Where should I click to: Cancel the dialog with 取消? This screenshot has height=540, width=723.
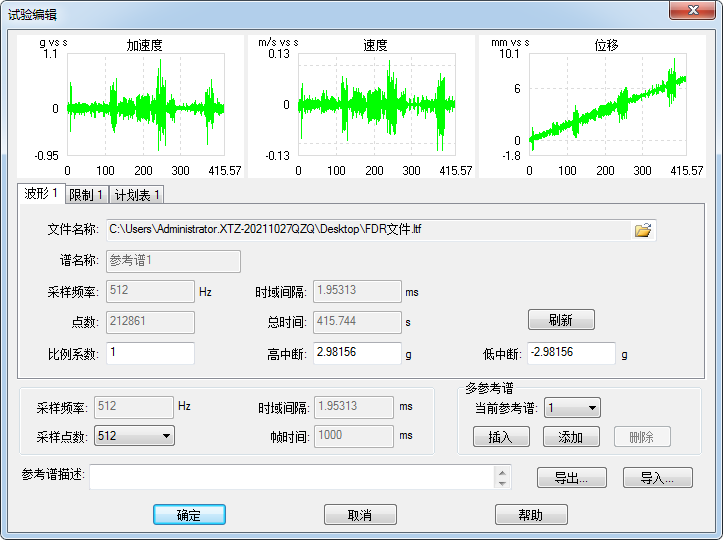(x=360, y=515)
